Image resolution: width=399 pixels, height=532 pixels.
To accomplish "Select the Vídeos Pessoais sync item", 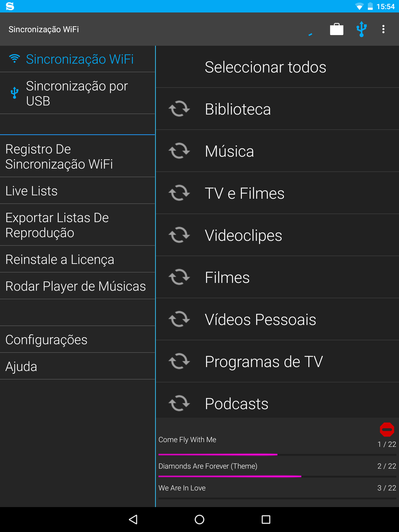I will 277,319.
